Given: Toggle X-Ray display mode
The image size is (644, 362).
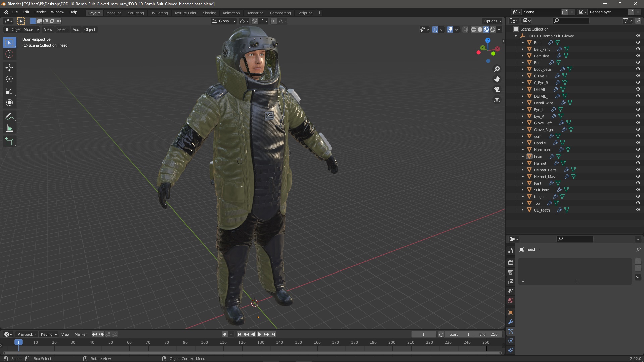Looking at the screenshot, I should pos(465,29).
